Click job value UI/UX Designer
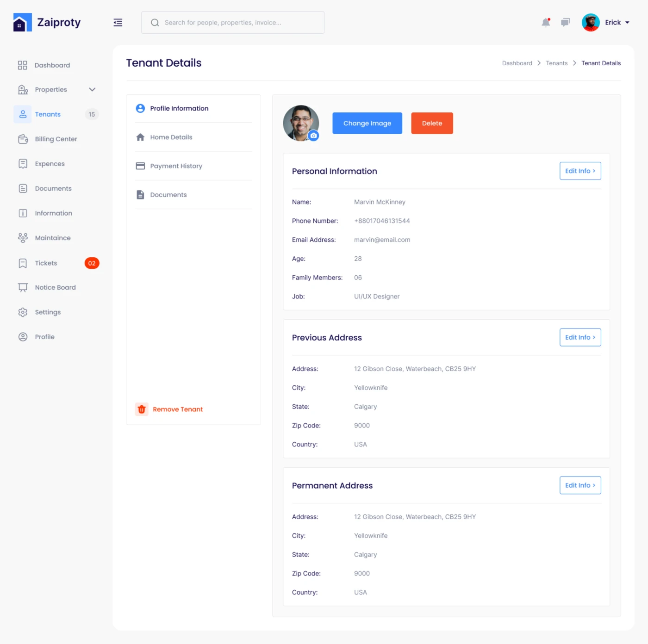648x644 pixels. (377, 297)
